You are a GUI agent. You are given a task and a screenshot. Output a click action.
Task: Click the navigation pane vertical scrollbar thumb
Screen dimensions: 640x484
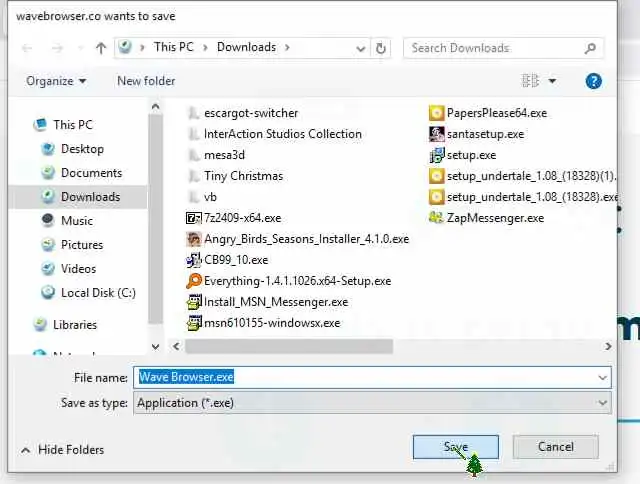155,219
